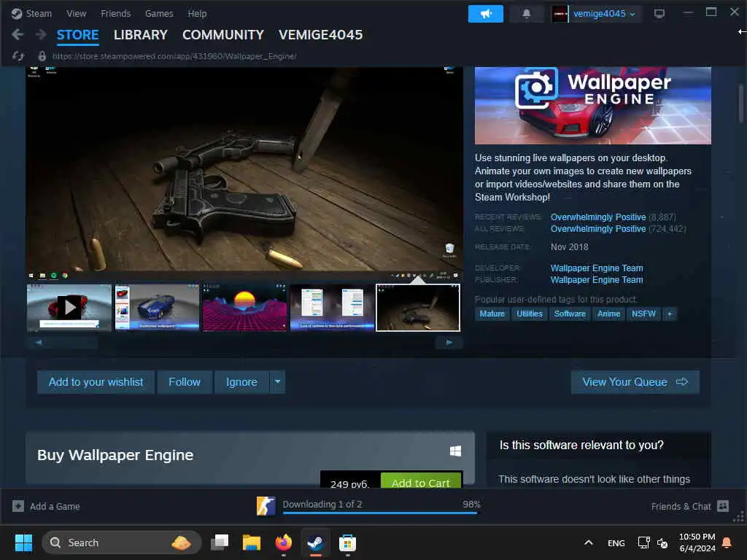This screenshot has width=747, height=560.
Task: Select the Anime tag
Action: click(x=608, y=314)
